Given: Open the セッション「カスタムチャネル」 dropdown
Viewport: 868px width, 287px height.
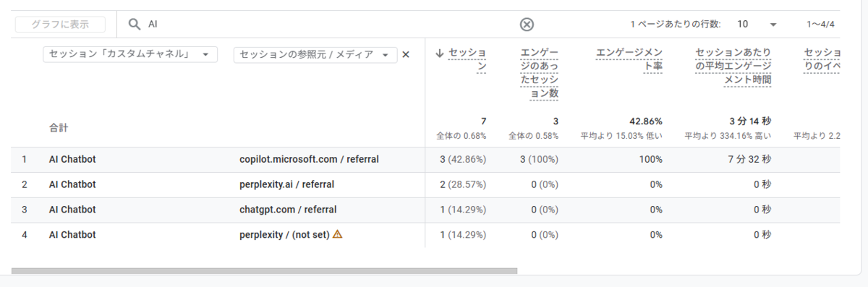Looking at the screenshot, I should (x=130, y=54).
